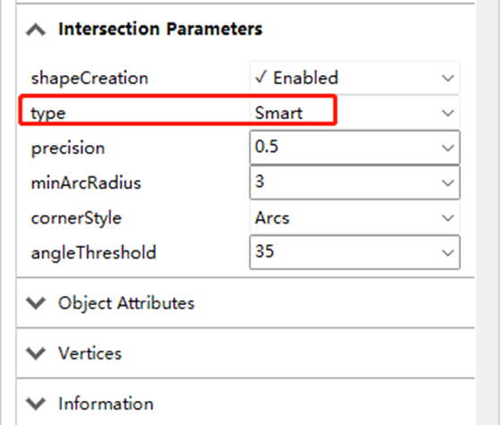Click the Intersection Parameters heading text

(160, 29)
